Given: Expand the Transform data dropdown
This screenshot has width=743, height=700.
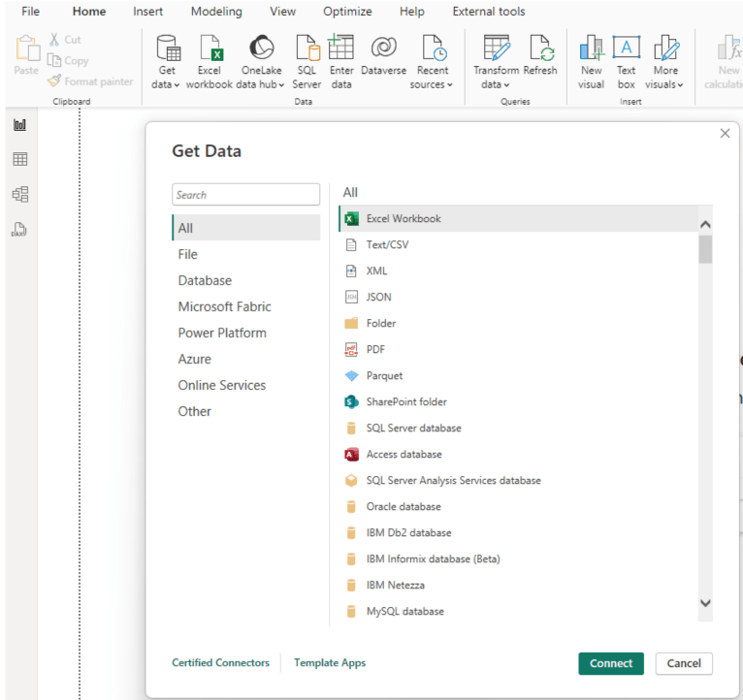Looking at the screenshot, I should [496, 84].
